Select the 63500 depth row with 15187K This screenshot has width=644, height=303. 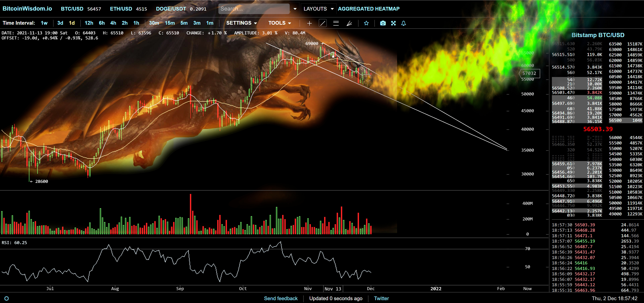tap(626, 44)
